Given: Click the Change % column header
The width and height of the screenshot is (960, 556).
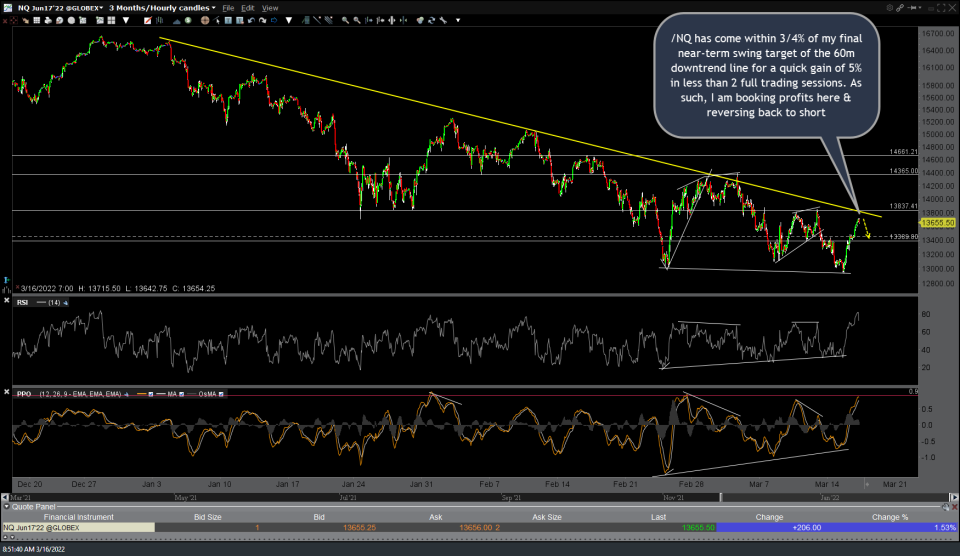Looking at the screenshot, I should pyautogui.click(x=890, y=517).
